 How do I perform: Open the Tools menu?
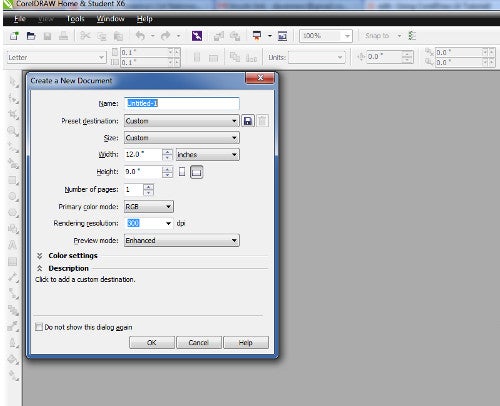point(75,19)
